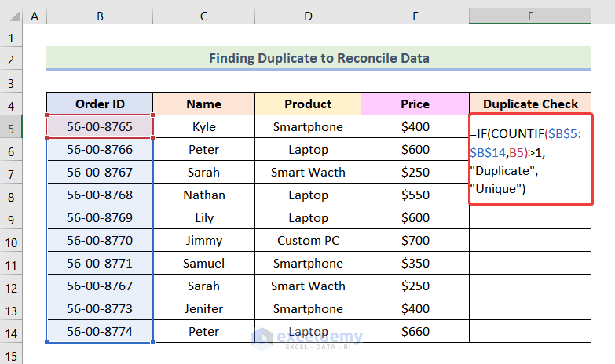Click the select-all corner triangle
615x364 pixels.
click(12, 16)
